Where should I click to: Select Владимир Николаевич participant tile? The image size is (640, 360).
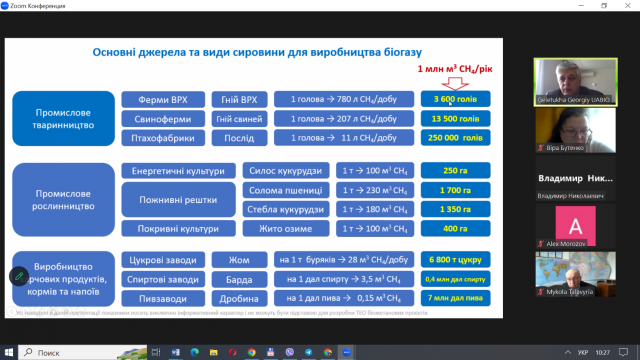tap(576, 178)
